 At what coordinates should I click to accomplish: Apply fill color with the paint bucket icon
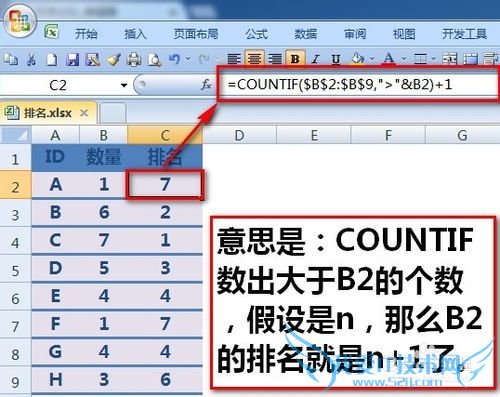pos(358,59)
